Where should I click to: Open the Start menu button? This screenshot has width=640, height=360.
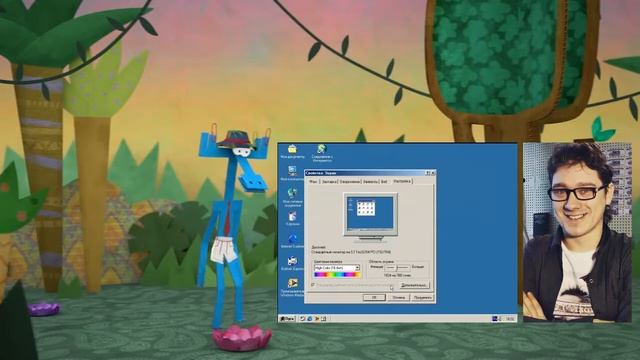coord(288,318)
